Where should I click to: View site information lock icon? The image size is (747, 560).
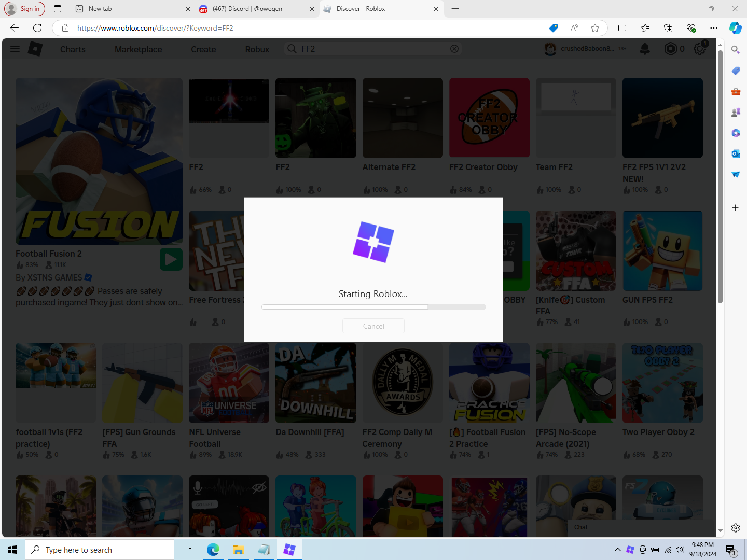(65, 28)
